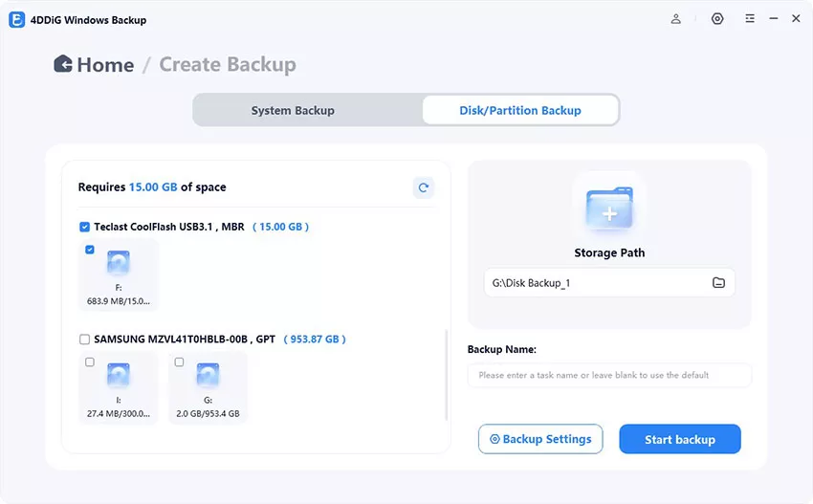Click the ( 15.00 GB ) Teclast size text

coord(280,227)
